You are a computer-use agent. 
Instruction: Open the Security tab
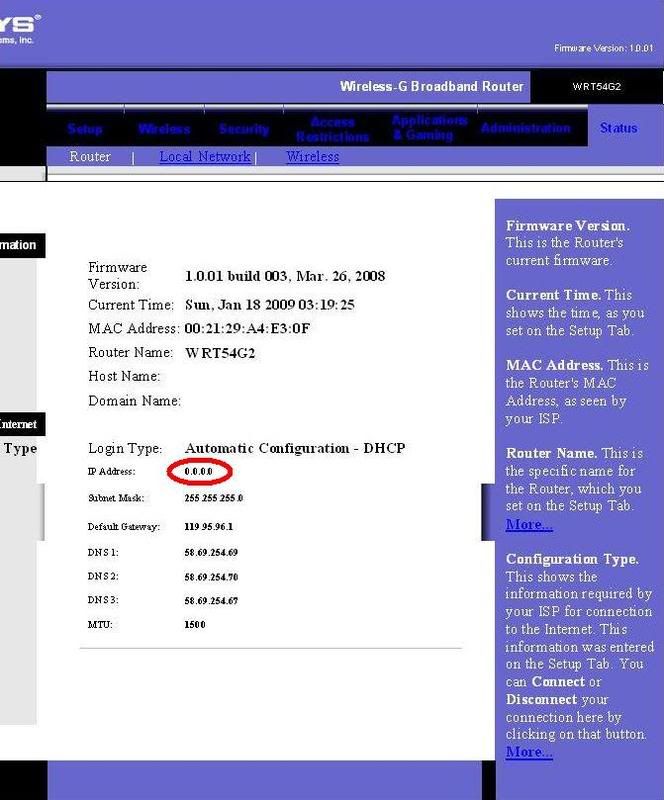[x=244, y=129]
